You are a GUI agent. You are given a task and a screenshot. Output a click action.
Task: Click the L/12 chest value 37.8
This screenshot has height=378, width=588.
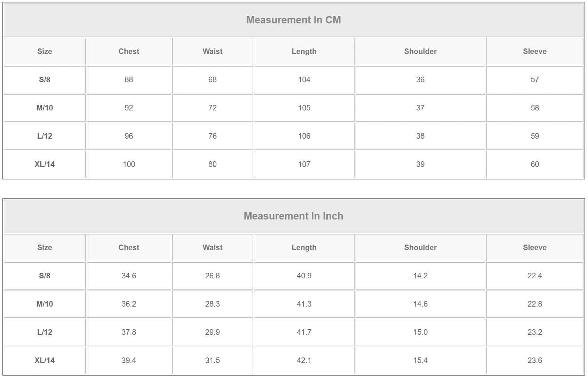click(x=129, y=332)
